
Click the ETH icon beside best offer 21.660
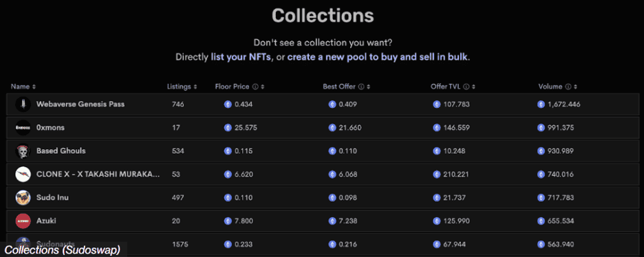pos(332,128)
